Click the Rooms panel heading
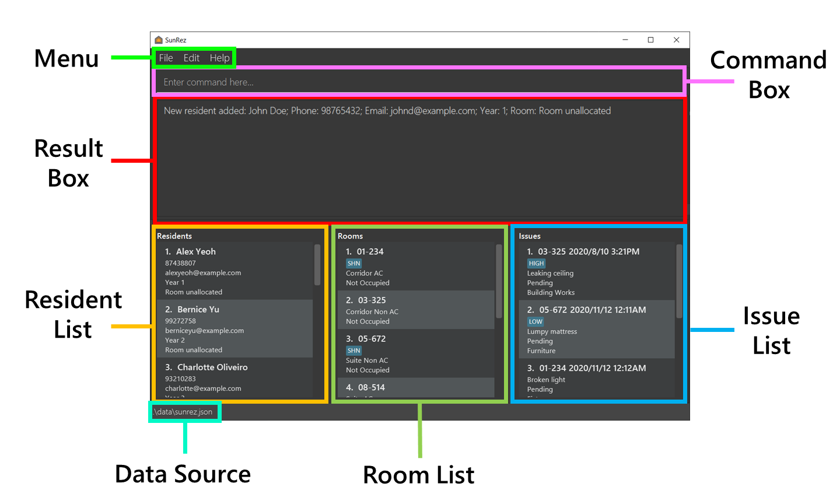Image resolution: width=840 pixels, height=504 pixels. [x=350, y=236]
